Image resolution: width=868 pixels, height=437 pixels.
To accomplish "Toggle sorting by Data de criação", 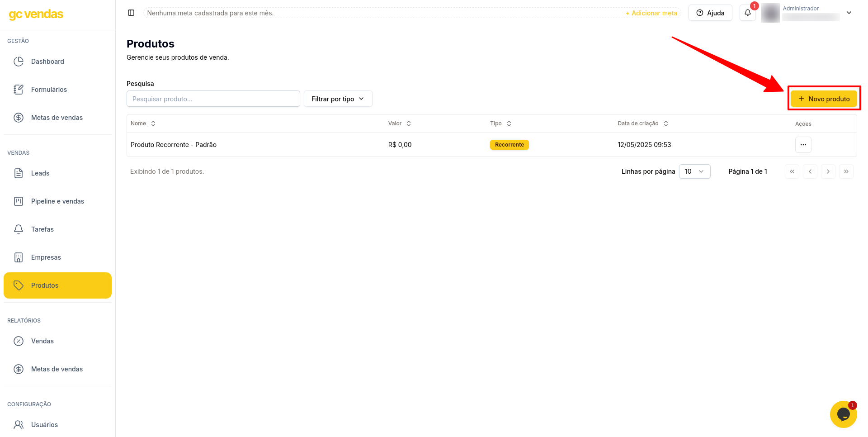I will point(665,123).
